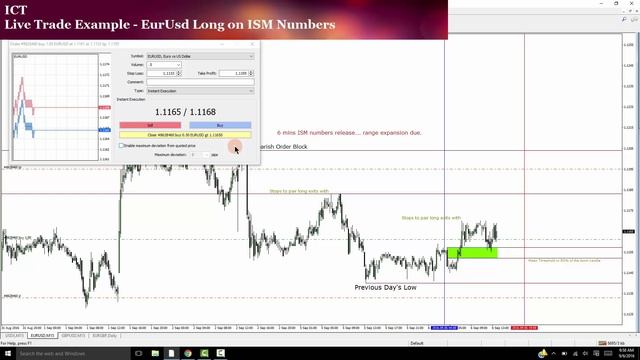
Task: Click the touch keyboard tray icon
Action: (x=607, y=353)
